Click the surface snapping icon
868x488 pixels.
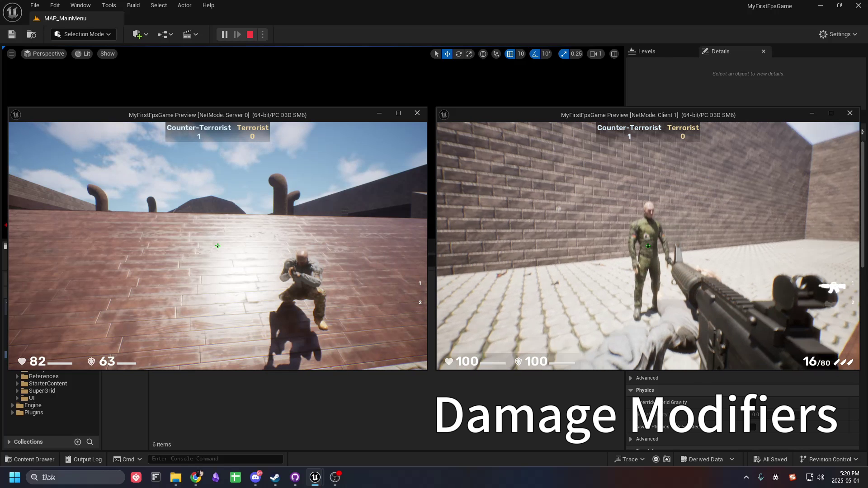point(496,54)
